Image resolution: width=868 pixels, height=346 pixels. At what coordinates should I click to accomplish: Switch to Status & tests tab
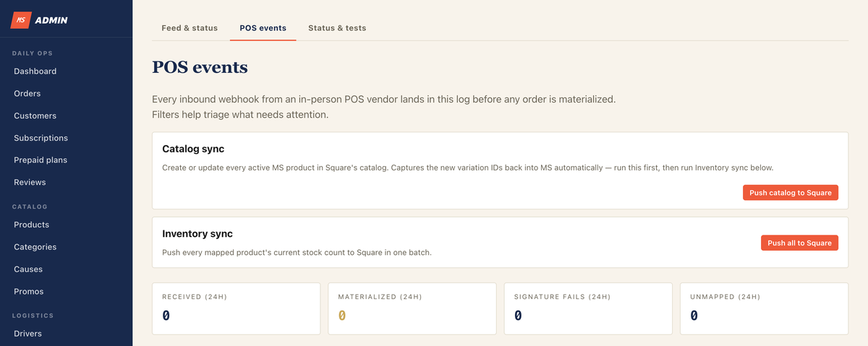coord(337,28)
